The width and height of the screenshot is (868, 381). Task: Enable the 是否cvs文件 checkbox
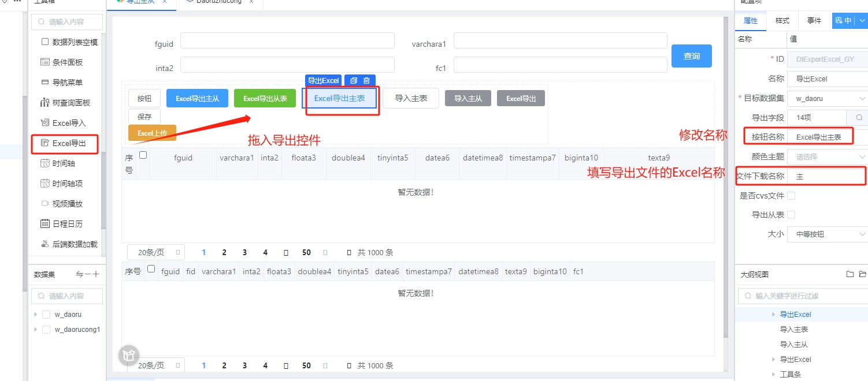click(791, 196)
